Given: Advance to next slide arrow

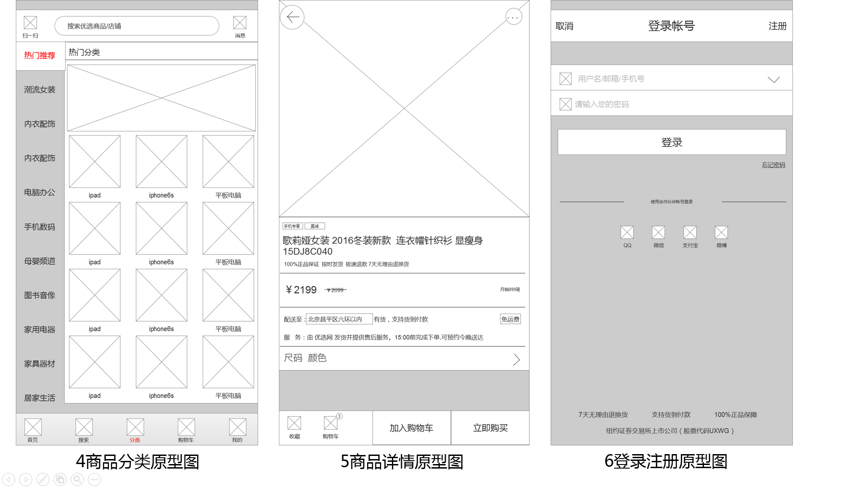Looking at the screenshot, I should point(26,479).
